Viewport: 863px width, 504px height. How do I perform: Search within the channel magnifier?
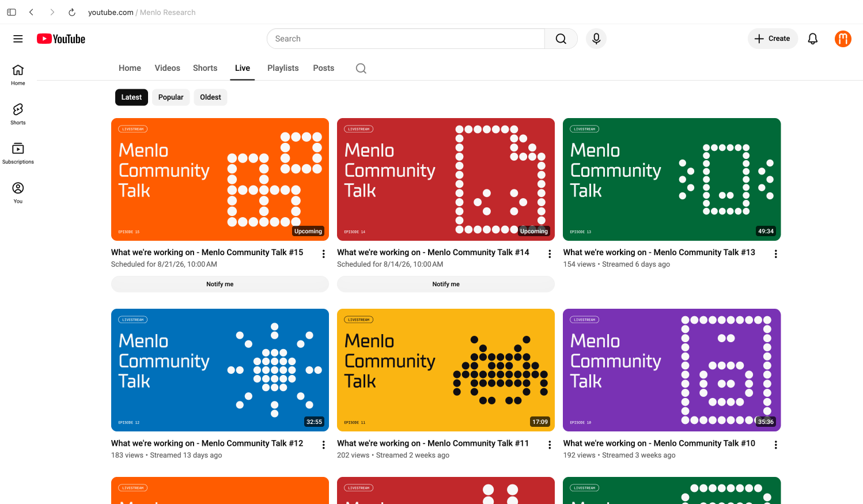pyautogui.click(x=361, y=69)
